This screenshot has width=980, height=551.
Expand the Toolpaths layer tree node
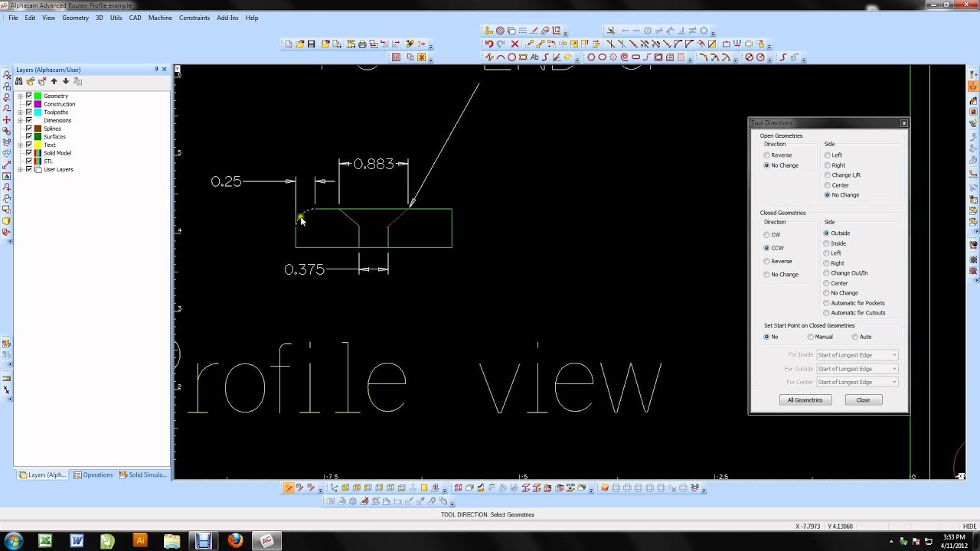(20, 112)
